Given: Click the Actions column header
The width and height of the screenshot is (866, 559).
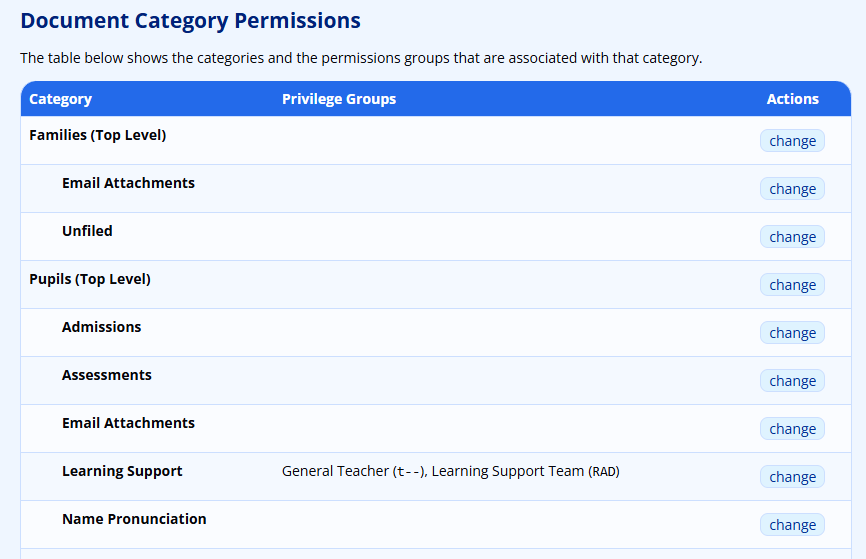Looking at the screenshot, I should 792,99.
